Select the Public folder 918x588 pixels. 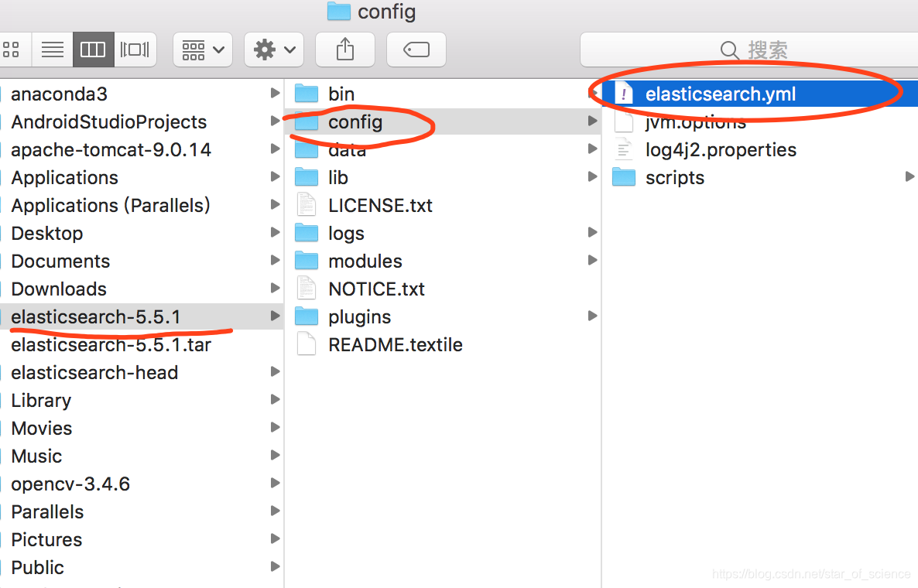pyautogui.click(x=142, y=567)
